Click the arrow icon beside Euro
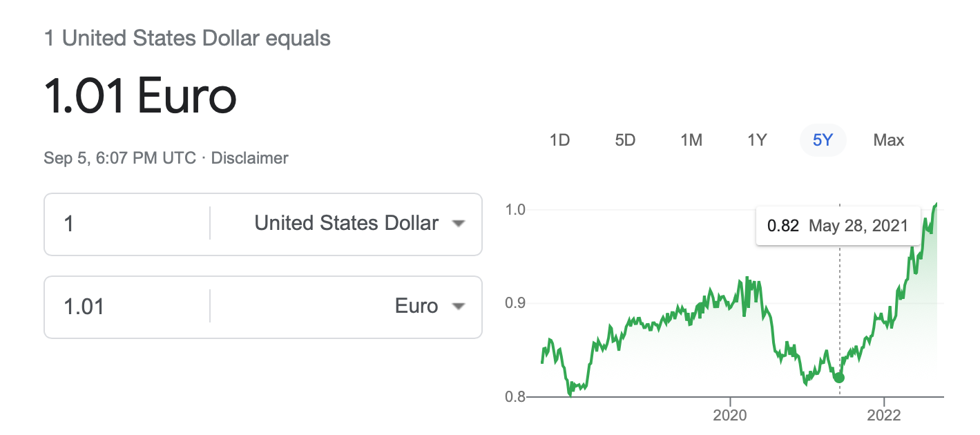Viewport: 980px width, 435px height. [x=457, y=307]
